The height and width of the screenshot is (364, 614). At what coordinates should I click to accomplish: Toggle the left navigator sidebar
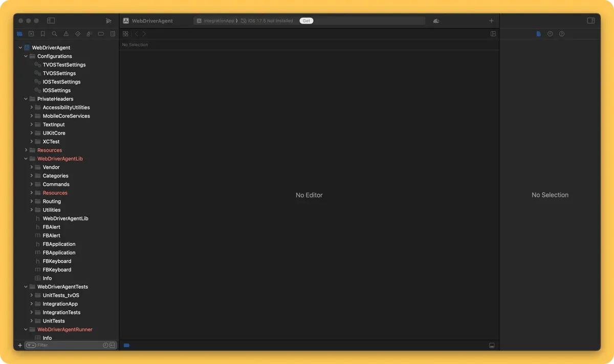(x=51, y=21)
